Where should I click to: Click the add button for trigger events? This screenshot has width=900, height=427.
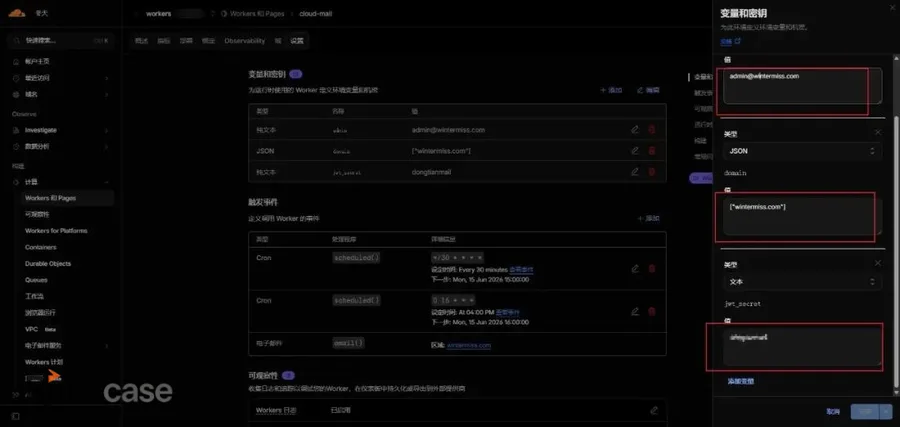tap(649, 219)
